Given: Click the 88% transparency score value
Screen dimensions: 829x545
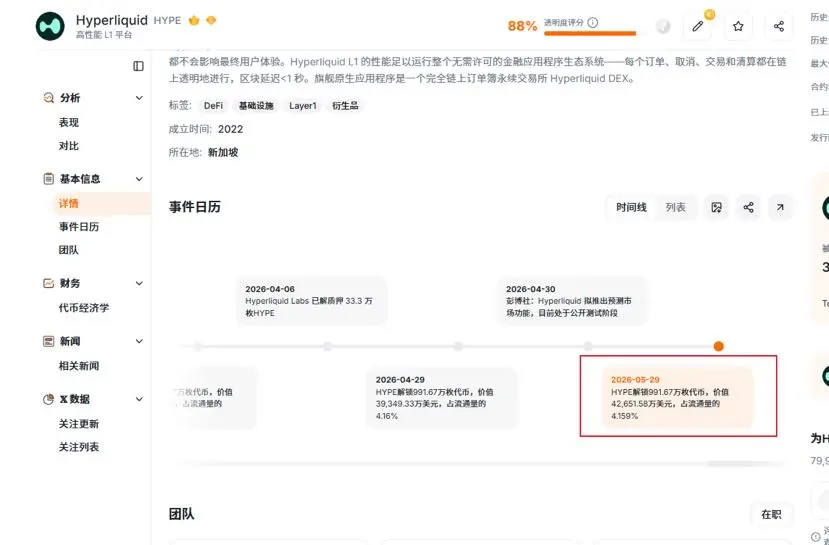Looking at the screenshot, I should pos(522,26).
